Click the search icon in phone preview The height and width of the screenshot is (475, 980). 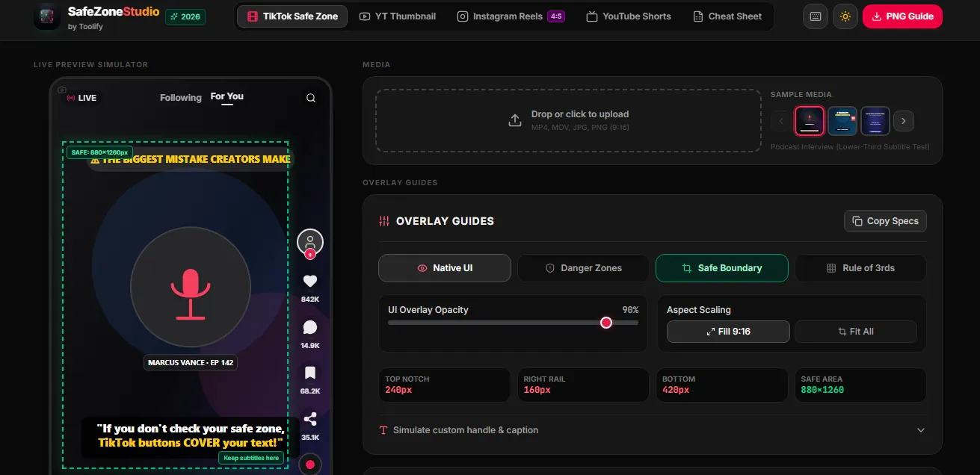click(311, 98)
